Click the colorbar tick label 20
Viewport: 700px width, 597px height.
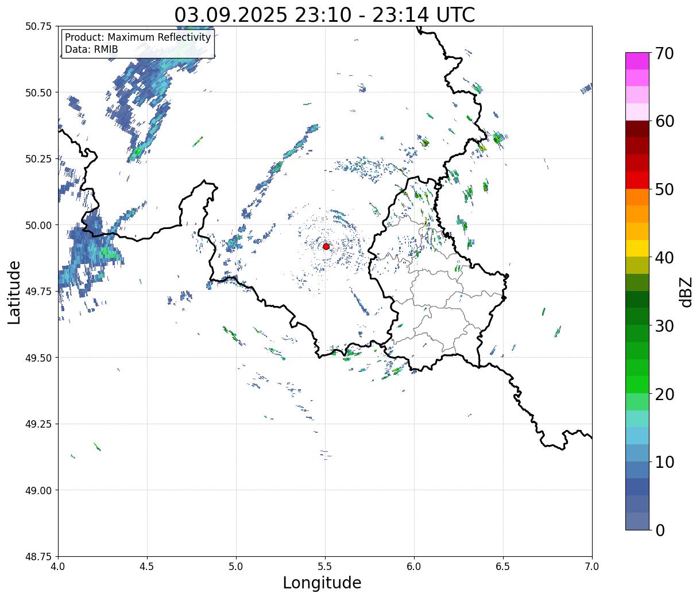665,394
